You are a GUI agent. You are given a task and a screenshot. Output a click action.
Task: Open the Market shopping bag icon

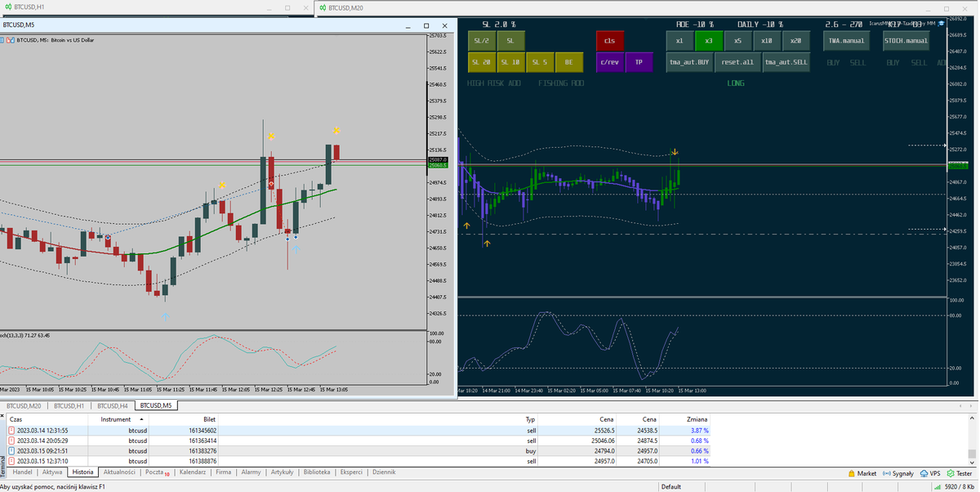click(851, 473)
